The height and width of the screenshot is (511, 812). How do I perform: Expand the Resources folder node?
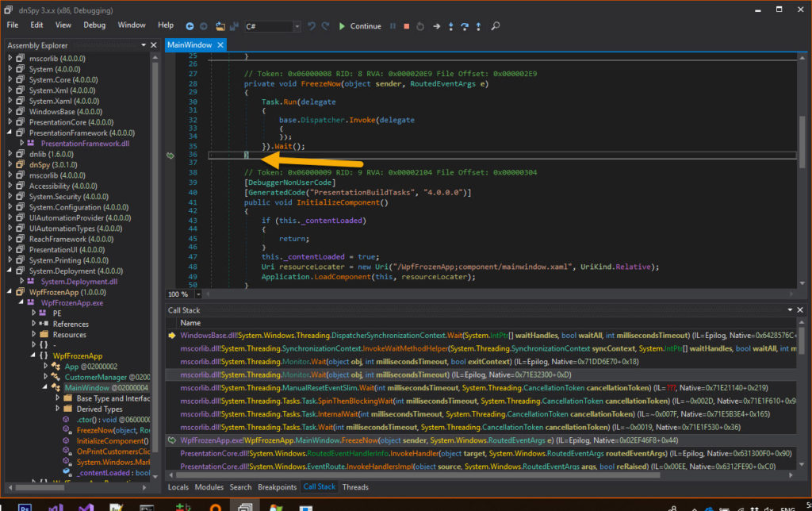33,334
